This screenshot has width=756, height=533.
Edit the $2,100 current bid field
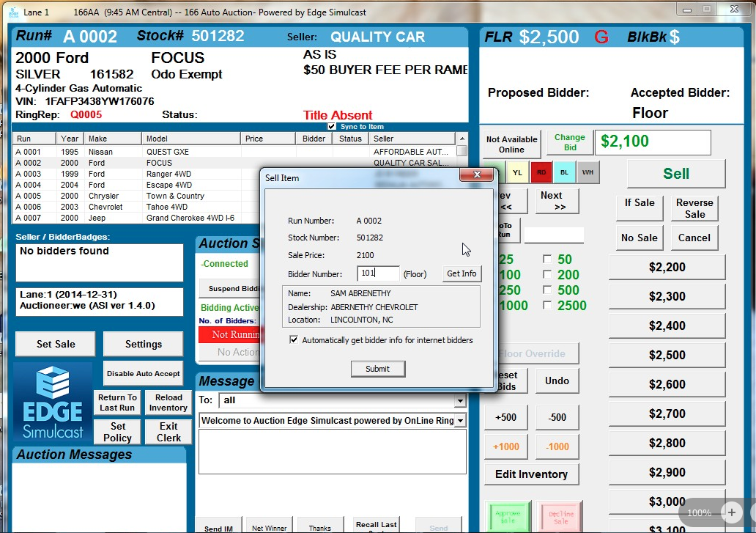point(652,141)
